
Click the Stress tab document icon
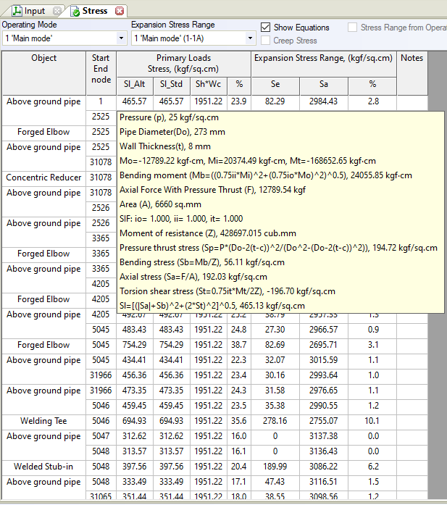[75, 11]
